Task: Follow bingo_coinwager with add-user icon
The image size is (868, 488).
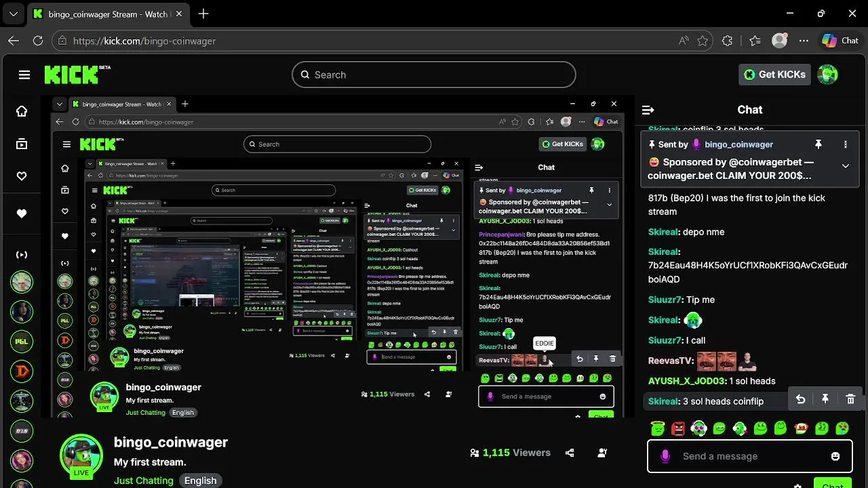Action: [x=602, y=453]
